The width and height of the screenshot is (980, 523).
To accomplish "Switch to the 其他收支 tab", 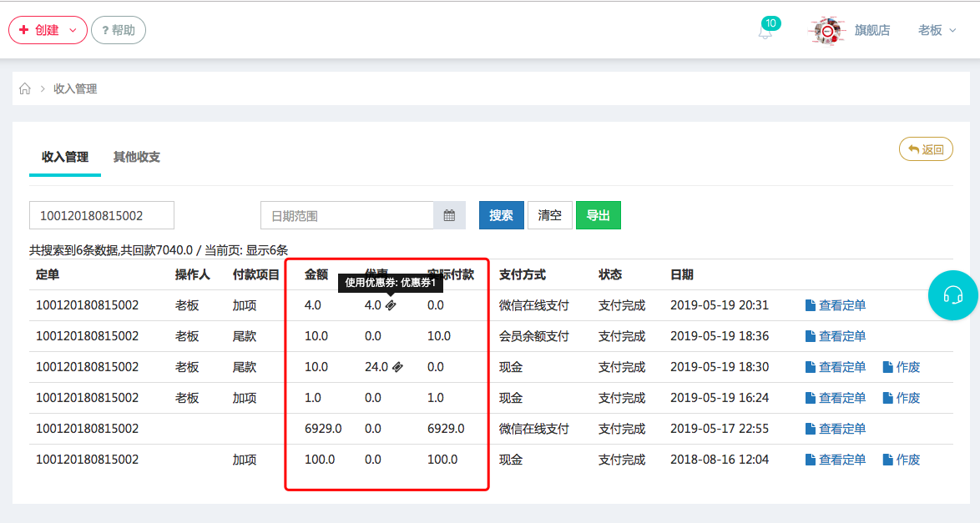I will click(137, 157).
